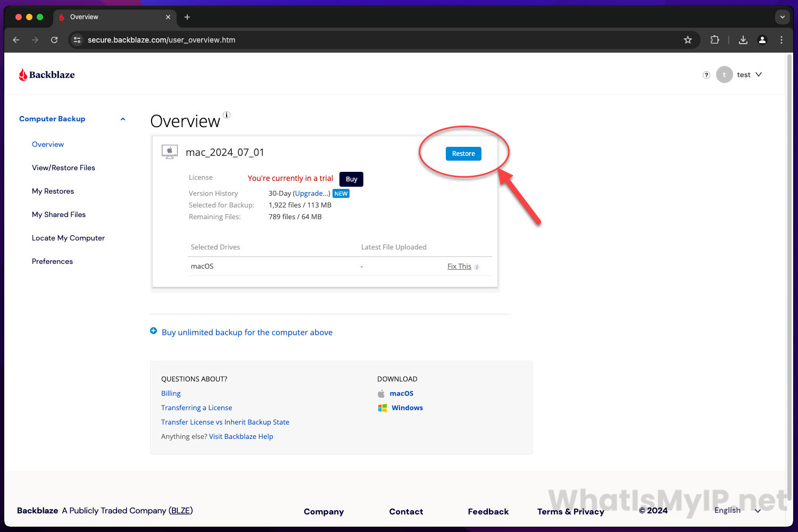The image size is (798, 532).
Task: Collapse the Computer Backup section chevron
Action: 123,119
